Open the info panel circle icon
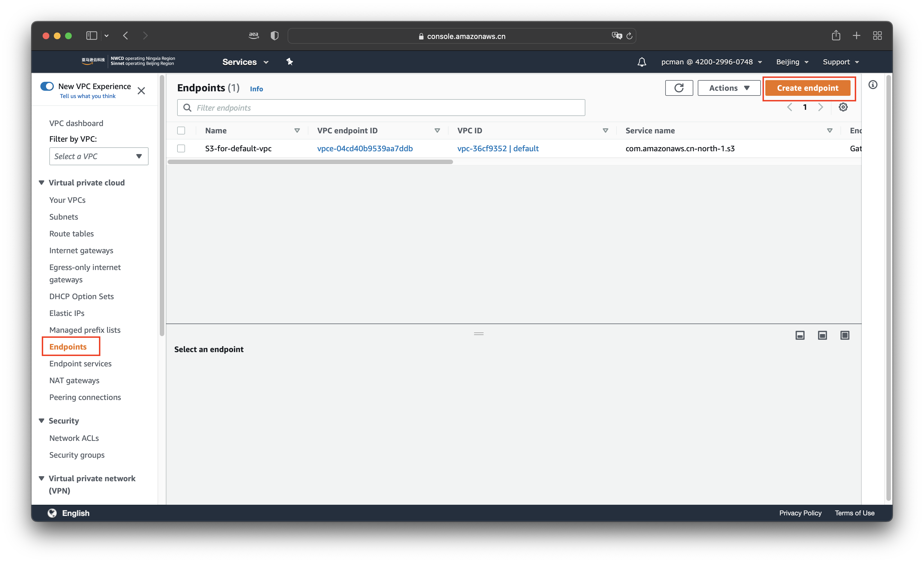This screenshot has height=563, width=924. [873, 85]
